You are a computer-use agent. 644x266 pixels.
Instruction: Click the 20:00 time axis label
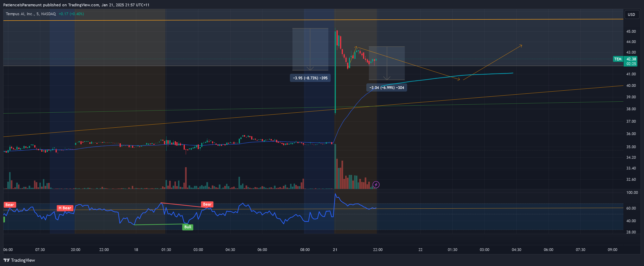click(x=76, y=250)
